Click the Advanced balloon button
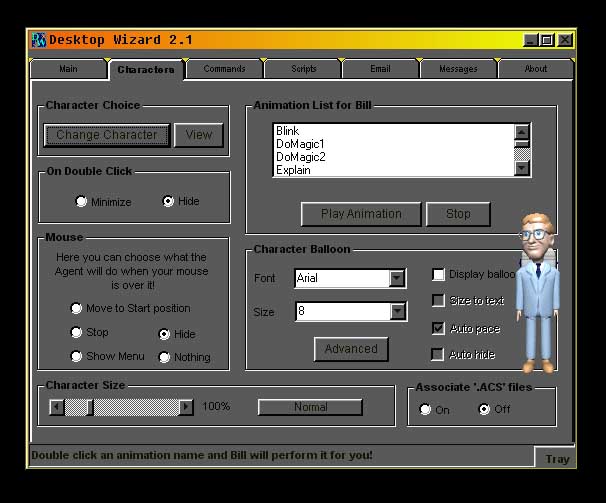 [351, 349]
